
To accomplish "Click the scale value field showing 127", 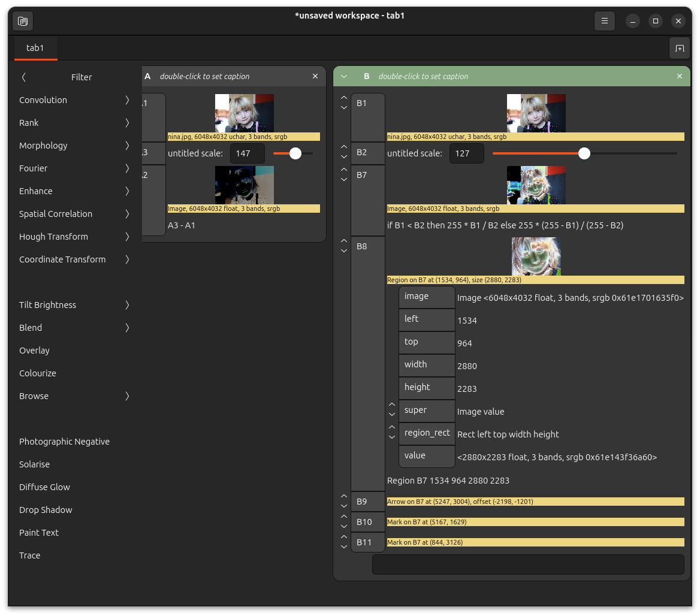I will tap(466, 153).
